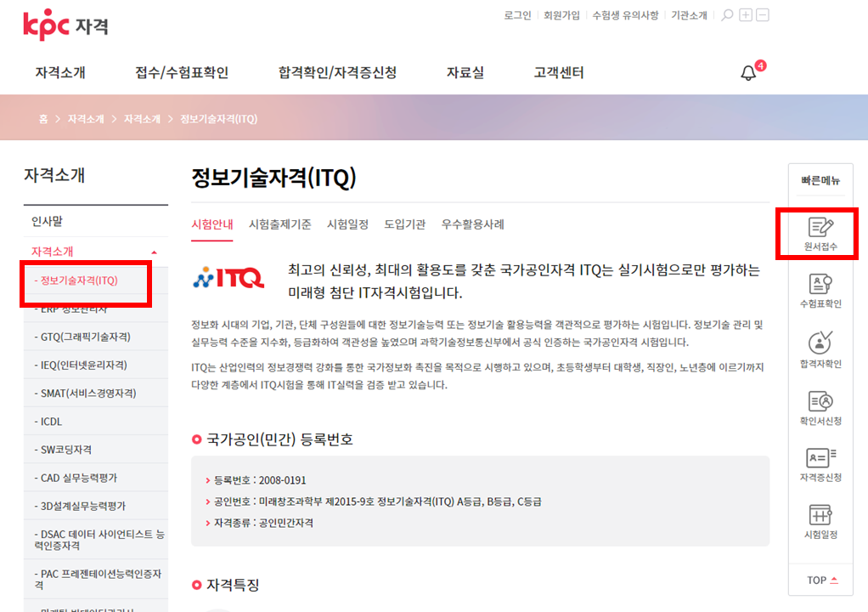Click the 로그인 link
The image size is (868, 612).
coord(517,15)
